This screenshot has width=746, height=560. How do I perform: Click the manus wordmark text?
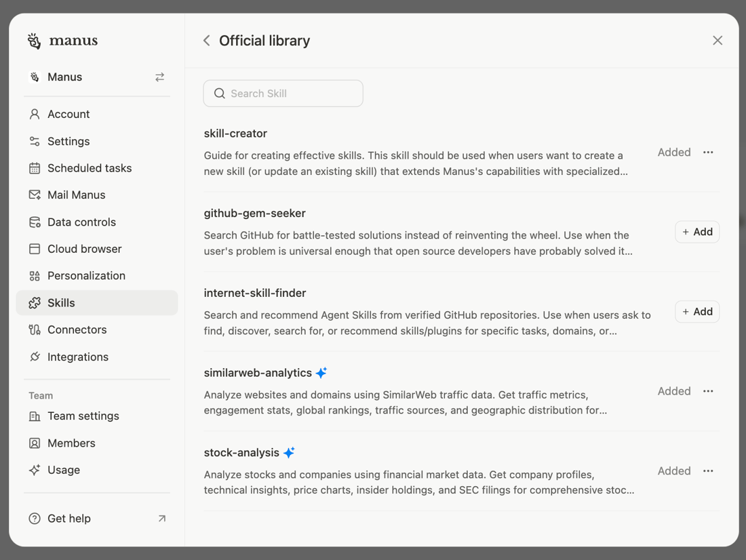click(73, 41)
